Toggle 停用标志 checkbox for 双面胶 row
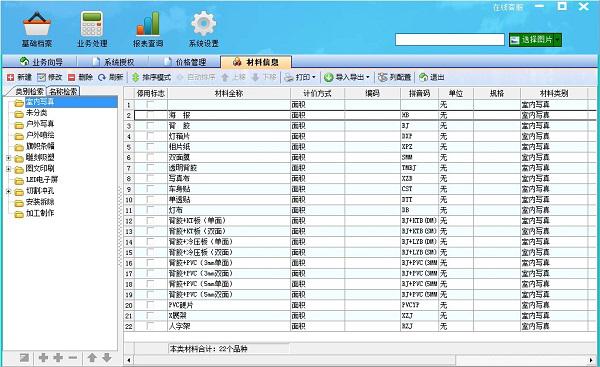Screen dimensions: 600x367 (151, 157)
